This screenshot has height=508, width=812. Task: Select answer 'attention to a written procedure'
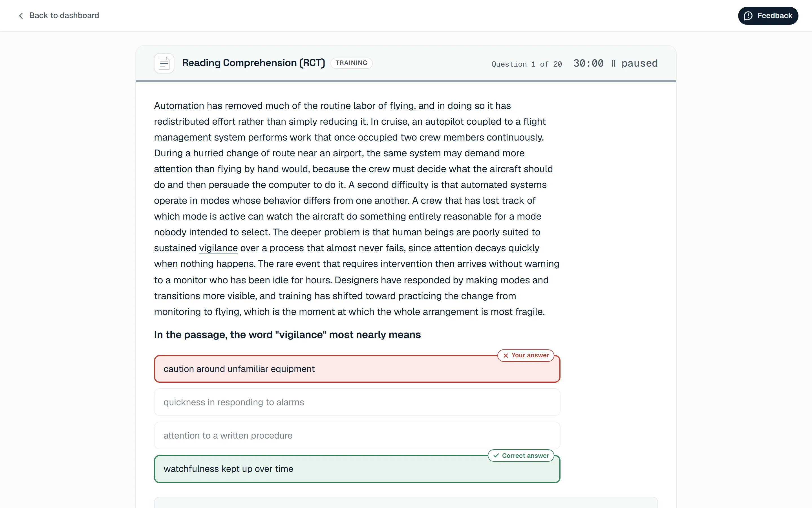(357, 435)
